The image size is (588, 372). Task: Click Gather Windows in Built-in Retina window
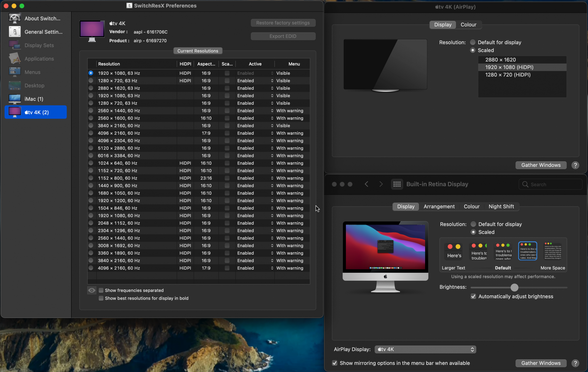[x=541, y=363]
